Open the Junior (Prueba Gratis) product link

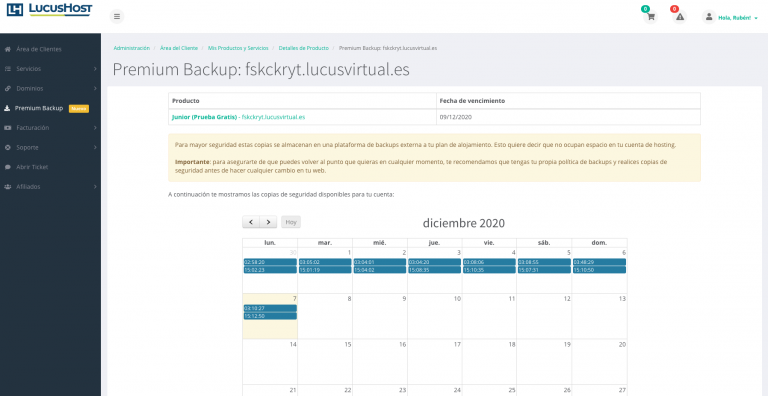(x=239, y=117)
